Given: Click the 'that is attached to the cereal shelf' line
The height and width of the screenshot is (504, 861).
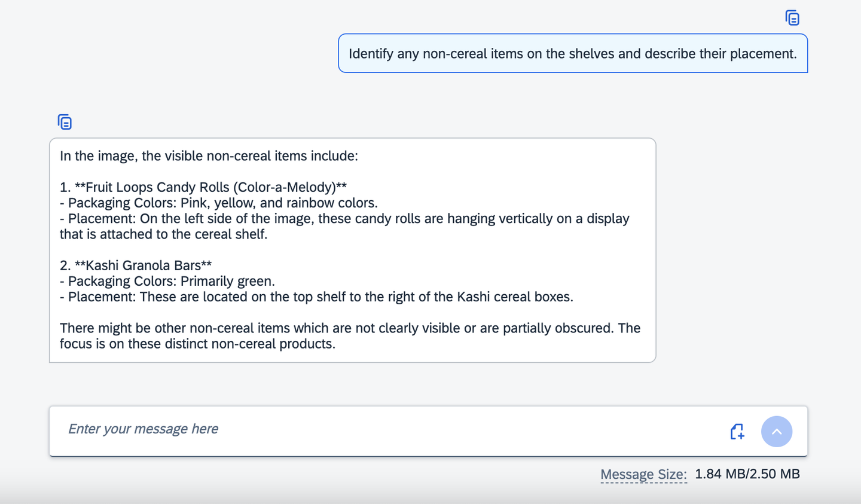Looking at the screenshot, I should point(163,234).
